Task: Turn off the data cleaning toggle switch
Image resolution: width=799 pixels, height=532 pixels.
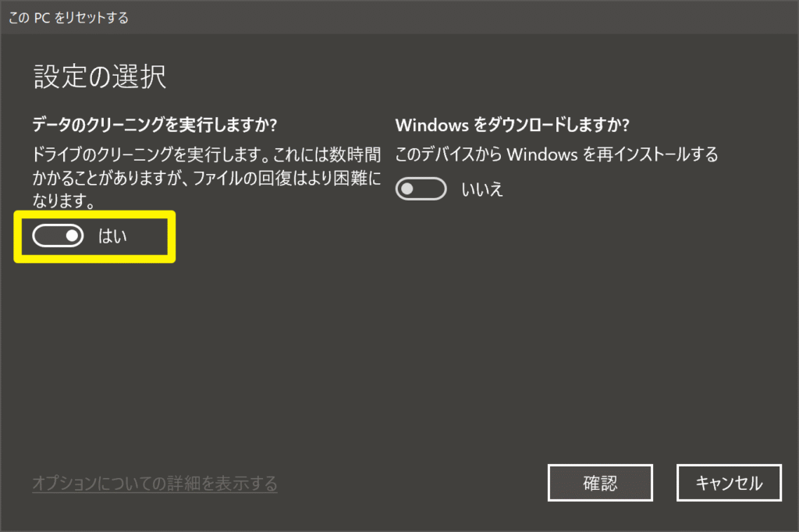Action: [58, 236]
